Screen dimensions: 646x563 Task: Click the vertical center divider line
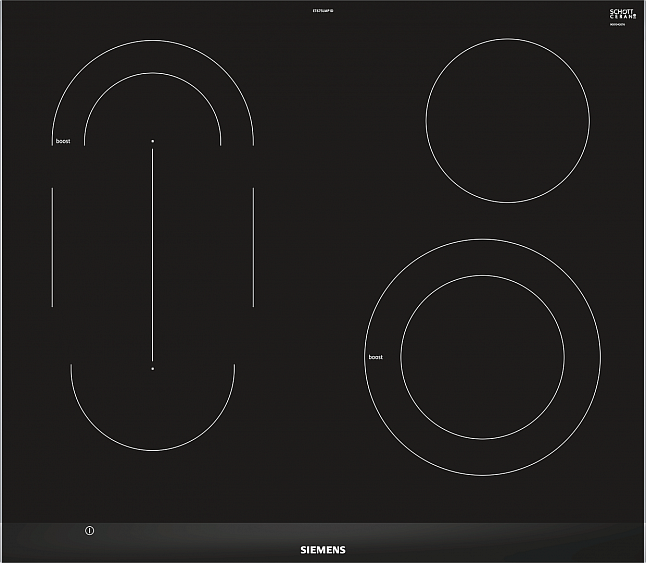[x=152, y=255]
